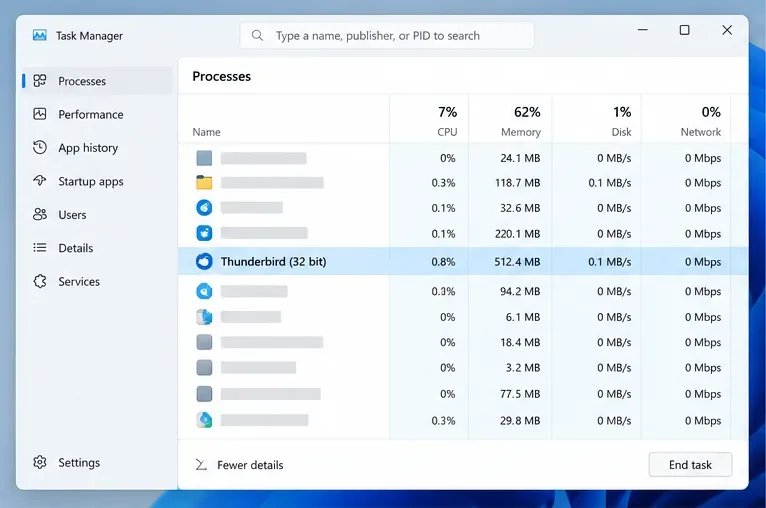
Task: Click the Thunderbird process icon
Action: (204, 261)
